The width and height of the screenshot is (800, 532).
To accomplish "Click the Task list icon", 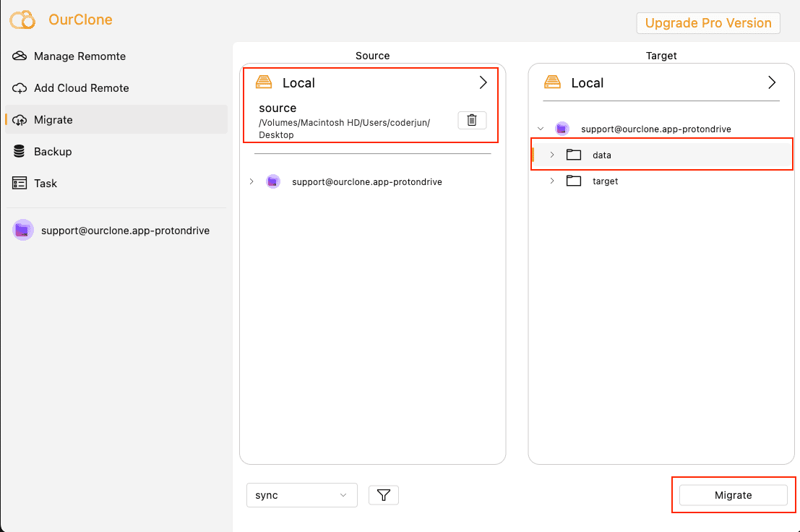I will [x=20, y=183].
